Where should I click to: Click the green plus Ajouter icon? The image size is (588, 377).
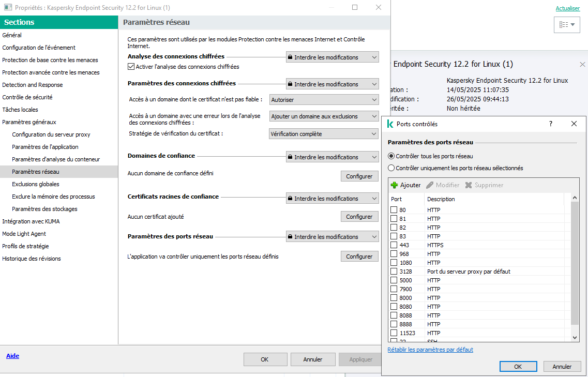coord(394,185)
